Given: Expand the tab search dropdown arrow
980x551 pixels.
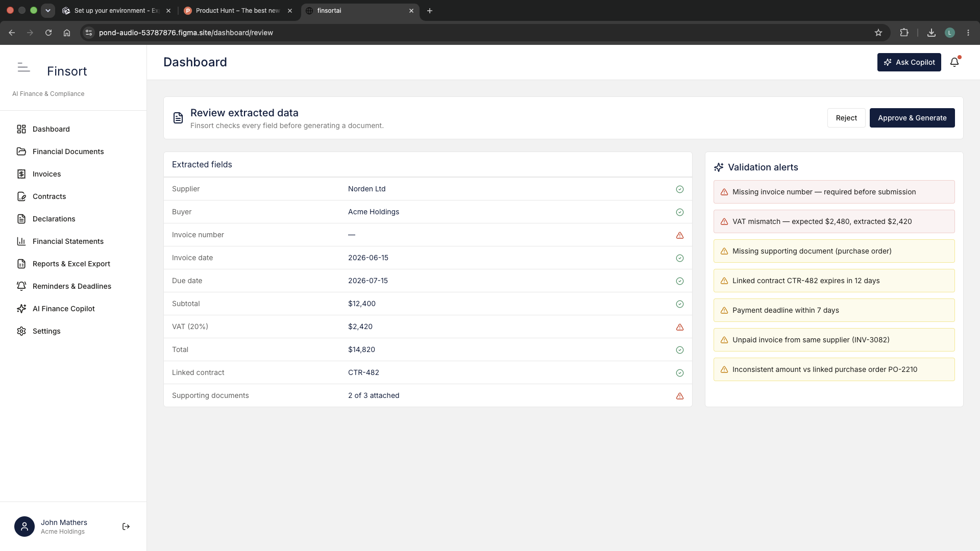Looking at the screenshot, I should [x=48, y=11].
